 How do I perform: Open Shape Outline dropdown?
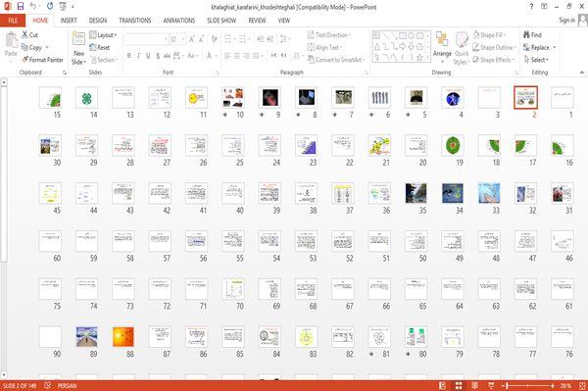coord(494,47)
